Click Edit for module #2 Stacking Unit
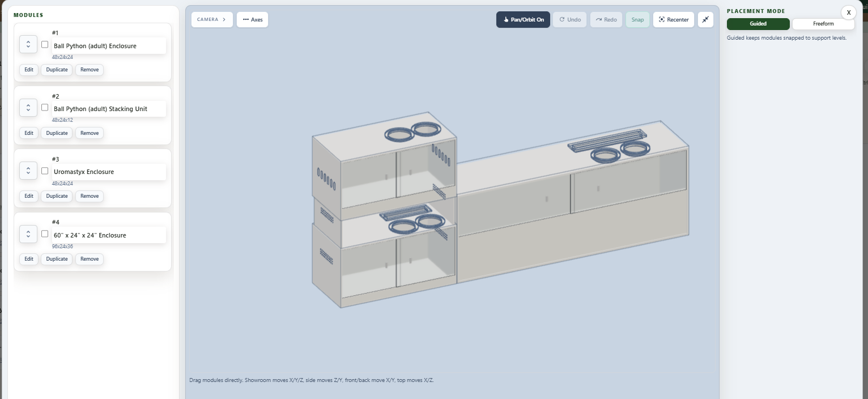The image size is (868, 399). click(x=29, y=133)
